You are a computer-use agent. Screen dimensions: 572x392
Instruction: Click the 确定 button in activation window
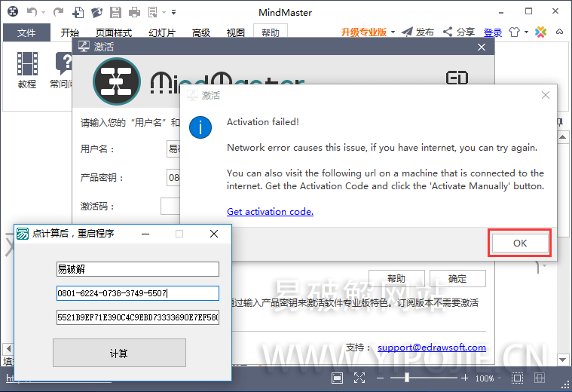coord(457,278)
